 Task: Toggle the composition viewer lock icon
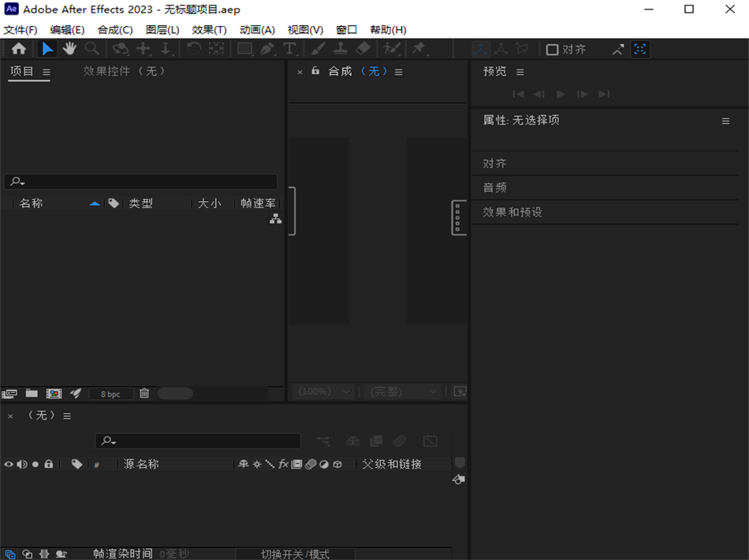[x=315, y=71]
